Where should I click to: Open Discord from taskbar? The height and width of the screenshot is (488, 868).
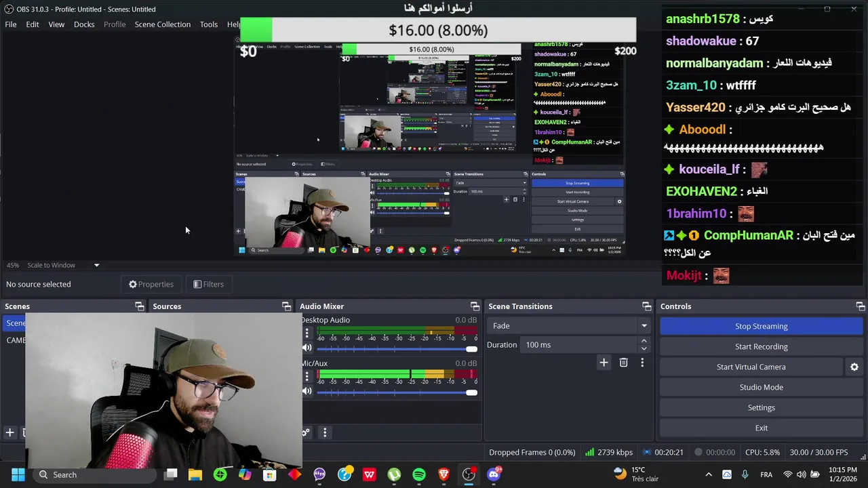tap(494, 474)
